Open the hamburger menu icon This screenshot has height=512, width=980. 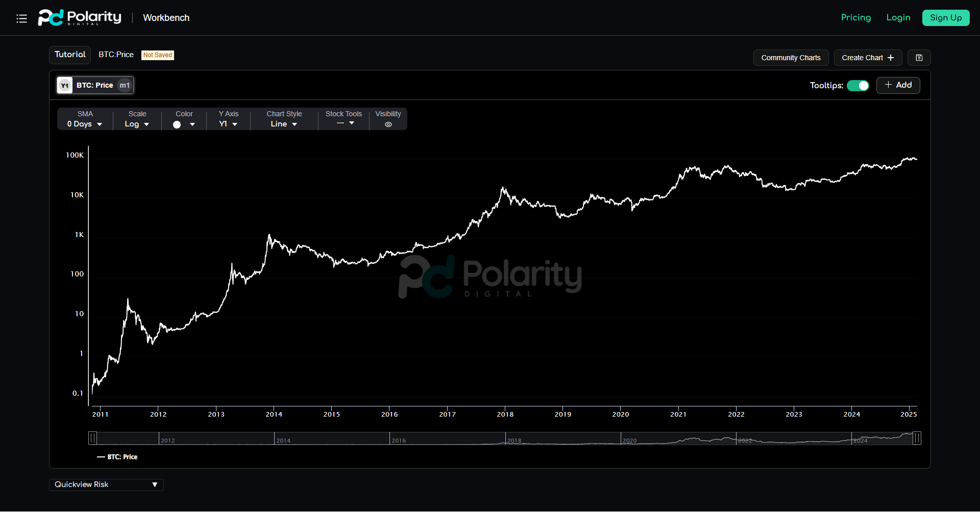pyautogui.click(x=21, y=18)
